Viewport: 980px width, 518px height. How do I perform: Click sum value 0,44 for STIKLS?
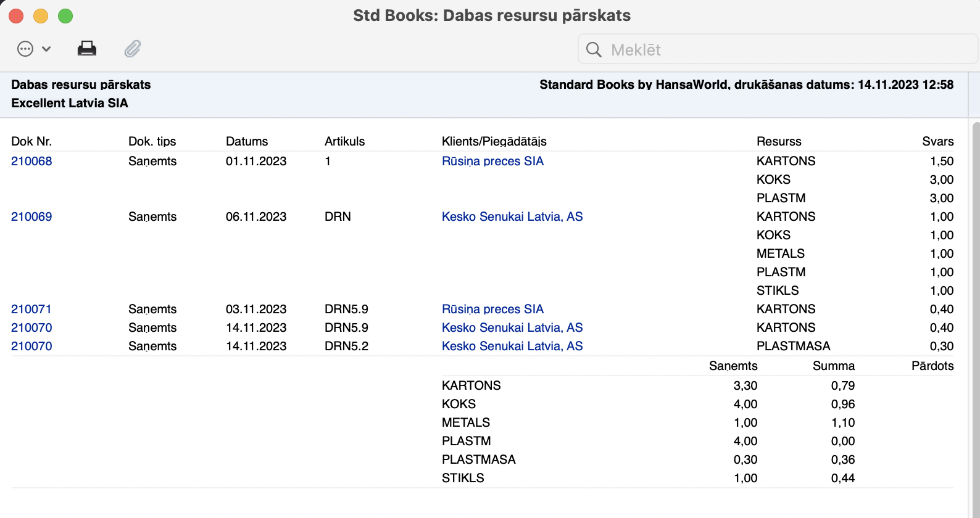click(x=843, y=478)
